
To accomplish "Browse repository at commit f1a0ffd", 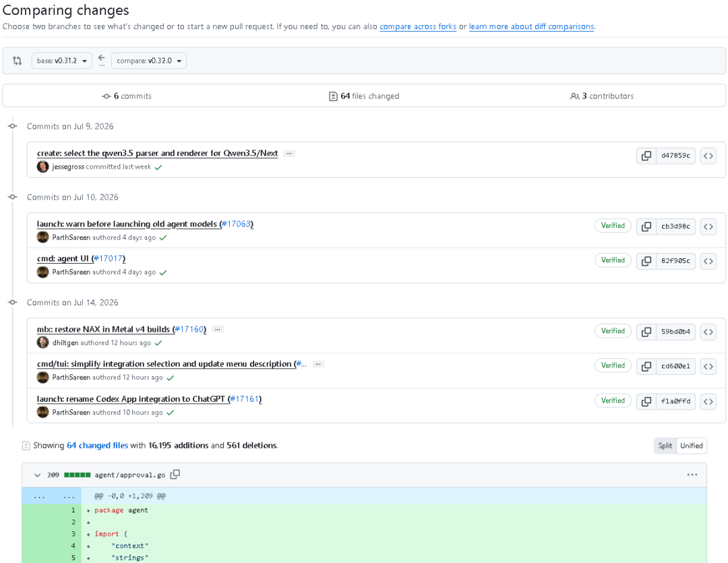I will pos(708,401).
